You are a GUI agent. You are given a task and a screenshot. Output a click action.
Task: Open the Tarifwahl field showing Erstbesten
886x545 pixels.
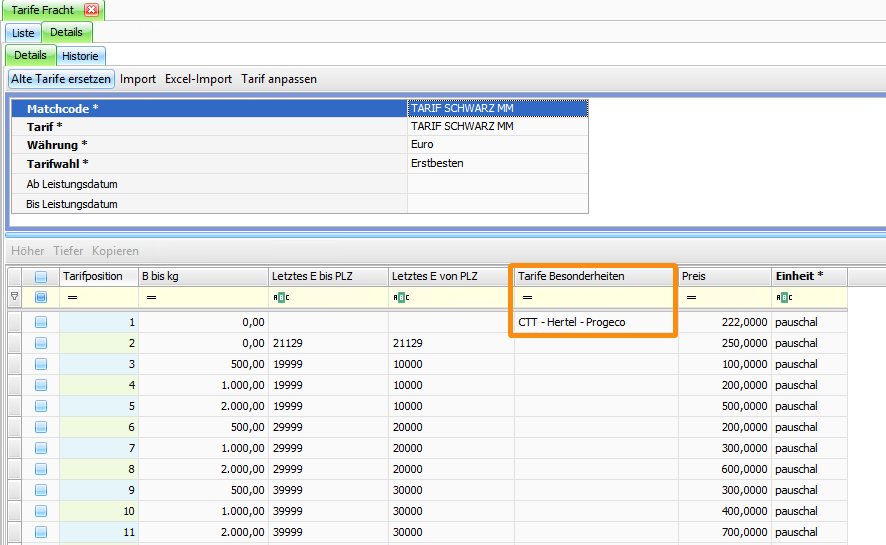click(x=497, y=163)
